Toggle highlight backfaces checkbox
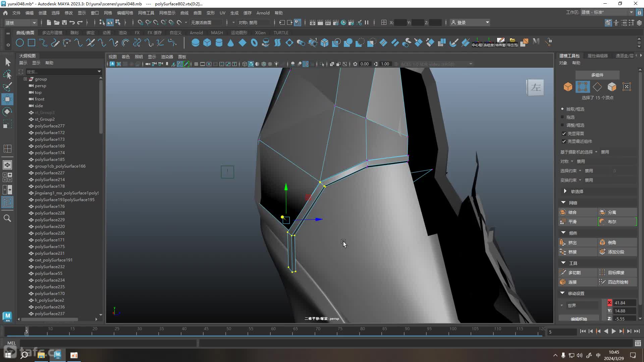Image resolution: width=644 pixels, height=362 pixels. click(x=564, y=133)
